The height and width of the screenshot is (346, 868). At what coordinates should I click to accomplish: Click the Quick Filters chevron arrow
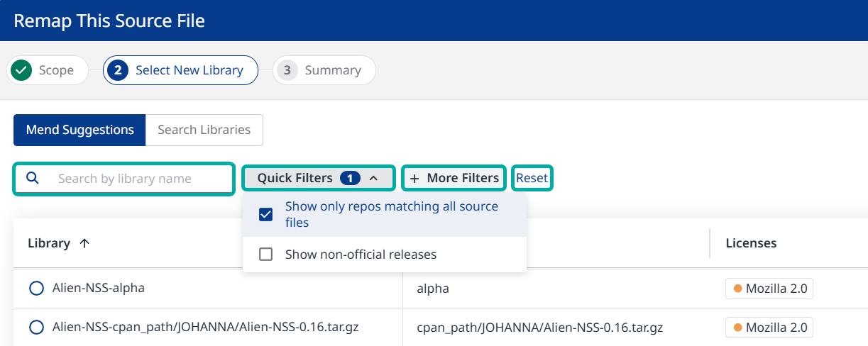coord(374,178)
